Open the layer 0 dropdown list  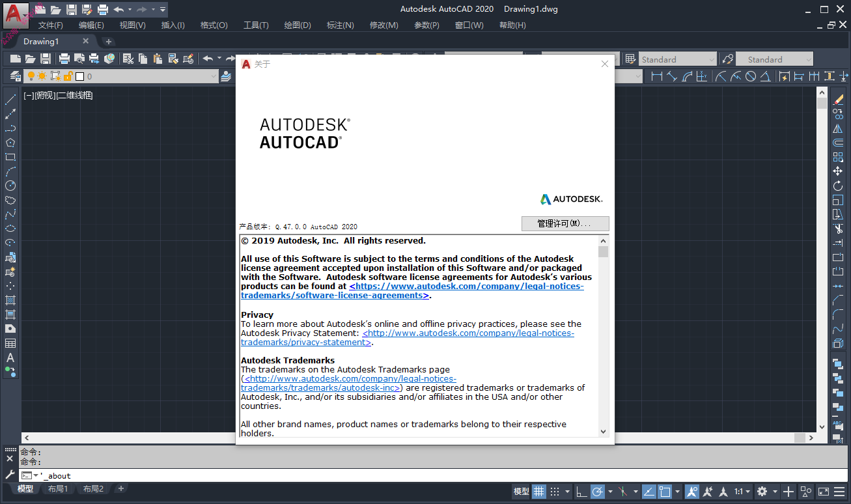[x=213, y=76]
